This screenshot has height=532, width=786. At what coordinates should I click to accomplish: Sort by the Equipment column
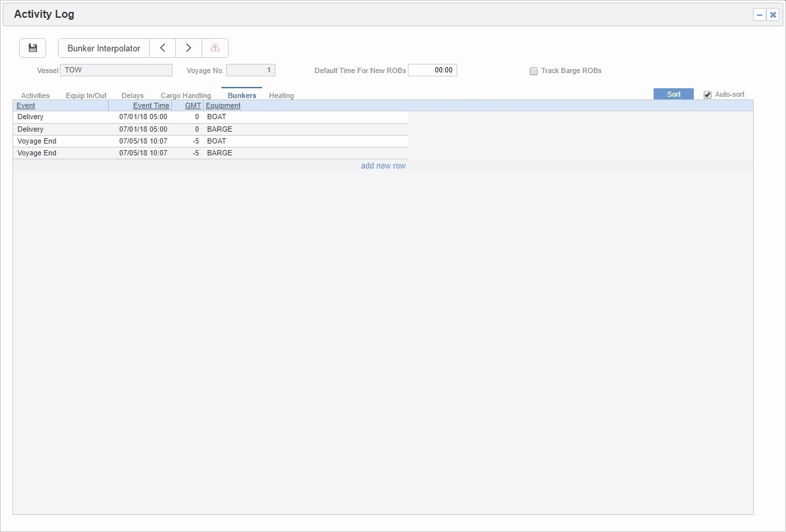223,105
